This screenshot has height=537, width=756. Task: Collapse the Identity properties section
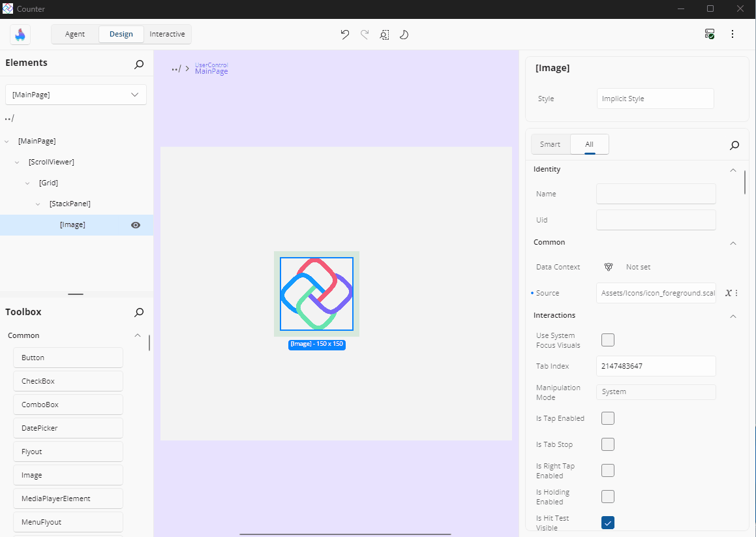click(x=733, y=170)
